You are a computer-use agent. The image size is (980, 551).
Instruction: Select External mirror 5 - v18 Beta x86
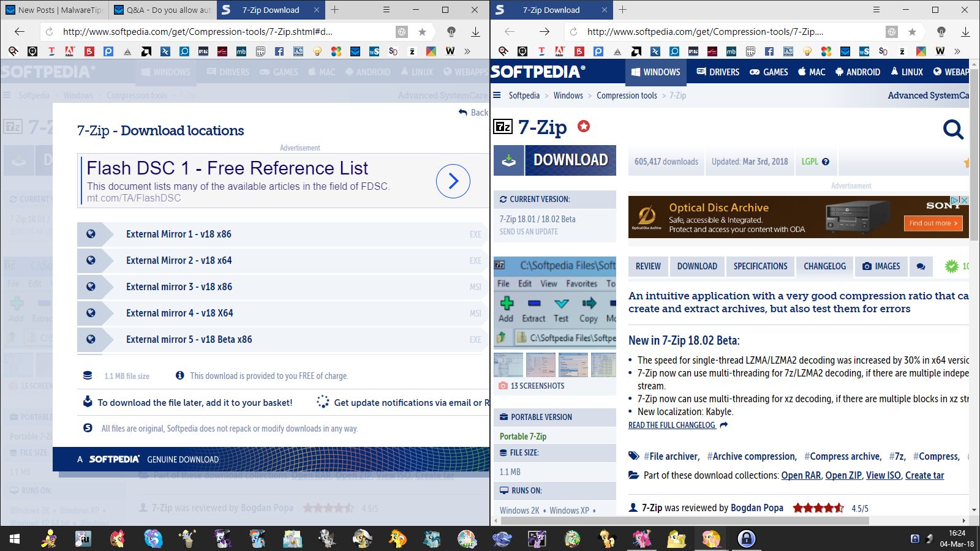(x=283, y=339)
